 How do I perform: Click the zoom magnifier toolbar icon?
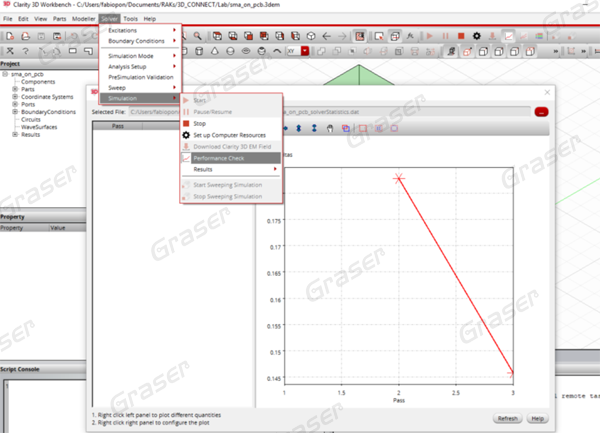[x=197, y=36]
